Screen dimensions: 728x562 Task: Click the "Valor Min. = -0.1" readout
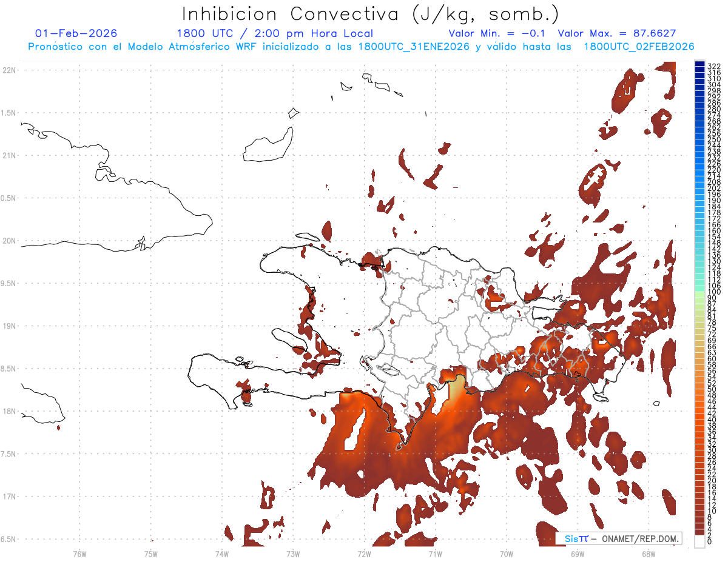[x=497, y=33]
